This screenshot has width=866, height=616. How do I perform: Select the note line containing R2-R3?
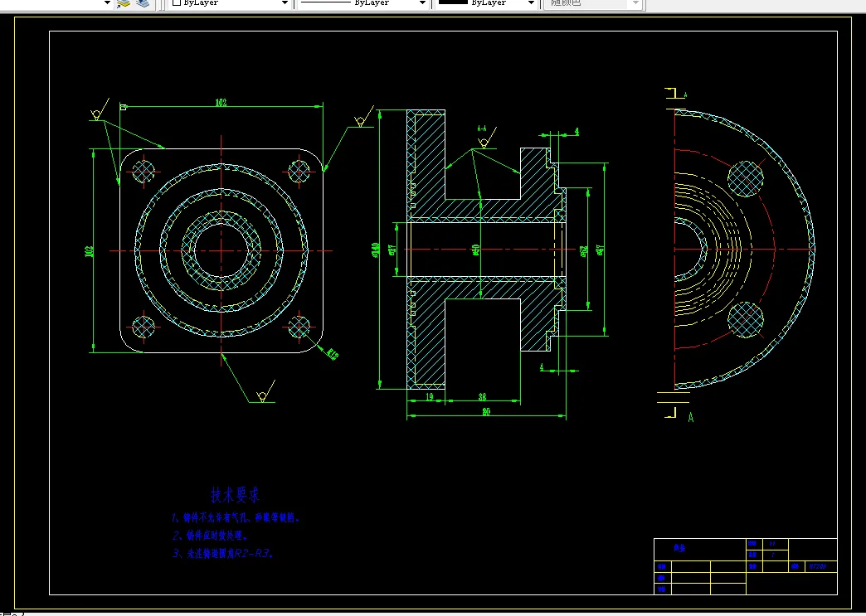pos(222,553)
